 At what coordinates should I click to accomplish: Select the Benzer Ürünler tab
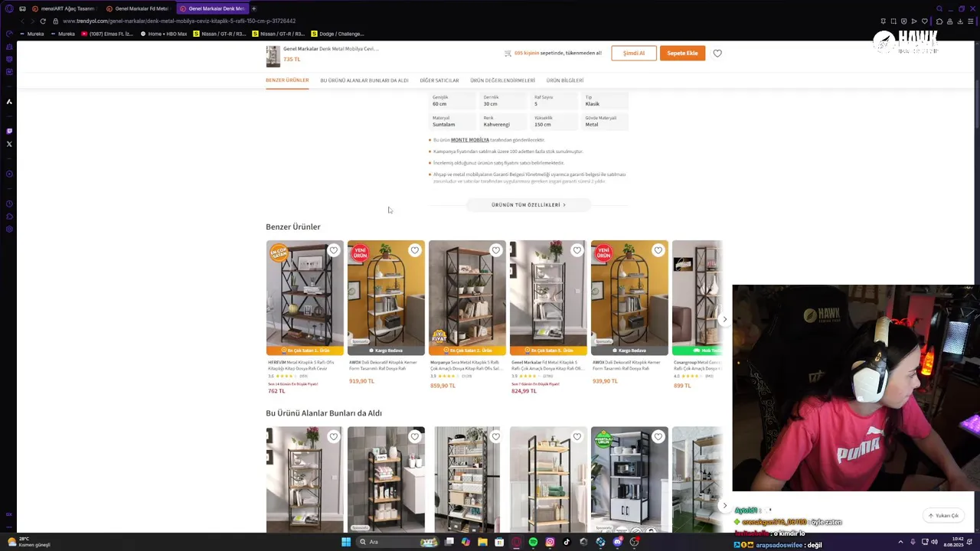pos(287,80)
